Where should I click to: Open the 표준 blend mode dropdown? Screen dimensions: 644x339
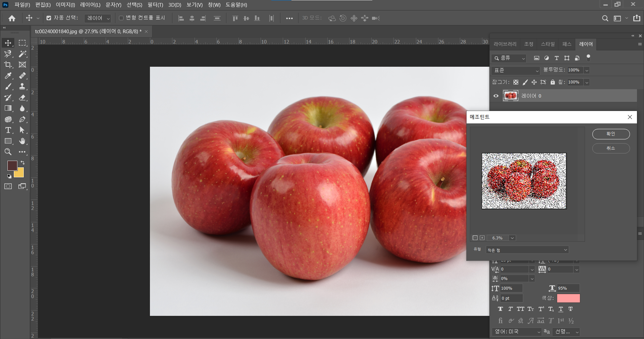[516, 70]
